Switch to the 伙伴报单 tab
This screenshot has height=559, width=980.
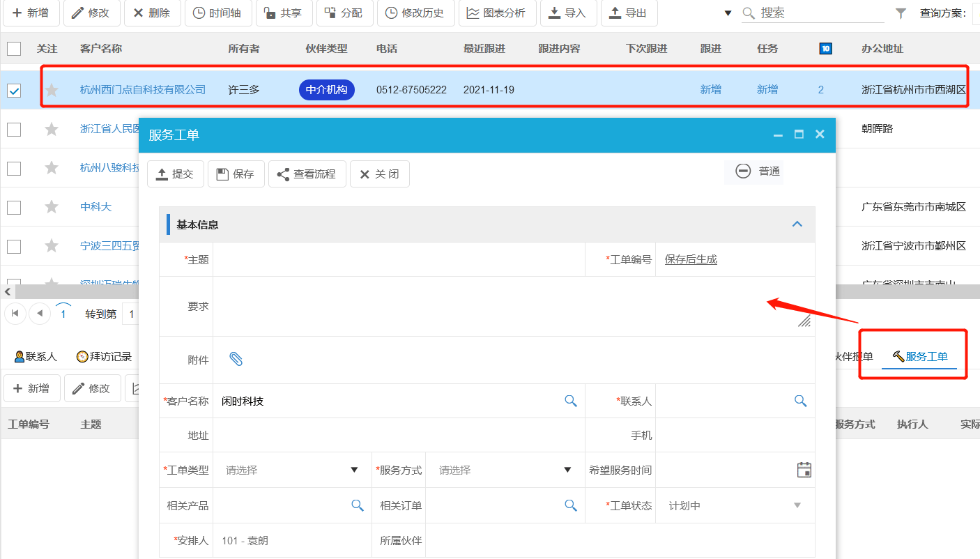pos(854,355)
